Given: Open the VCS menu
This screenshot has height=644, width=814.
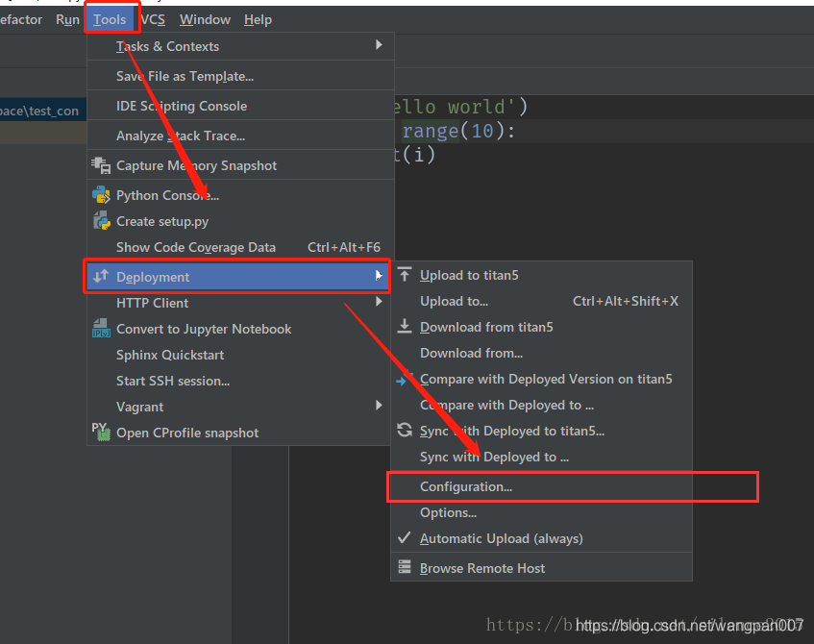Looking at the screenshot, I should tap(153, 20).
